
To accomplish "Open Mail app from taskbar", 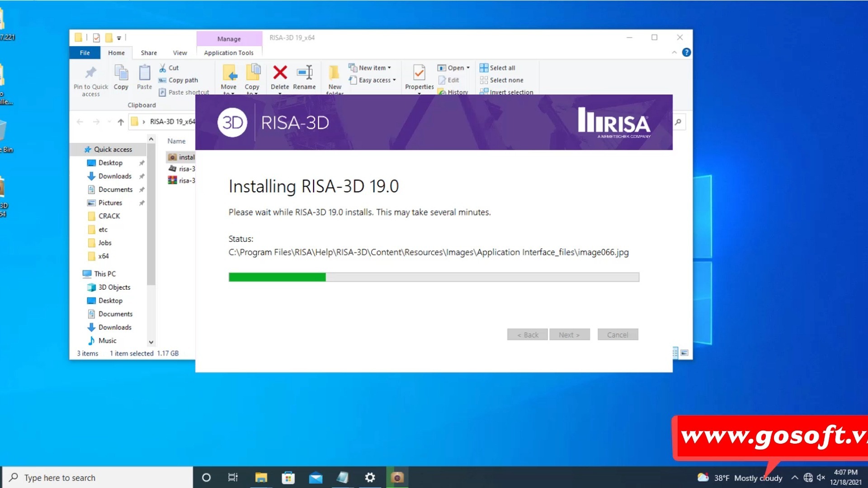I will coord(316,478).
